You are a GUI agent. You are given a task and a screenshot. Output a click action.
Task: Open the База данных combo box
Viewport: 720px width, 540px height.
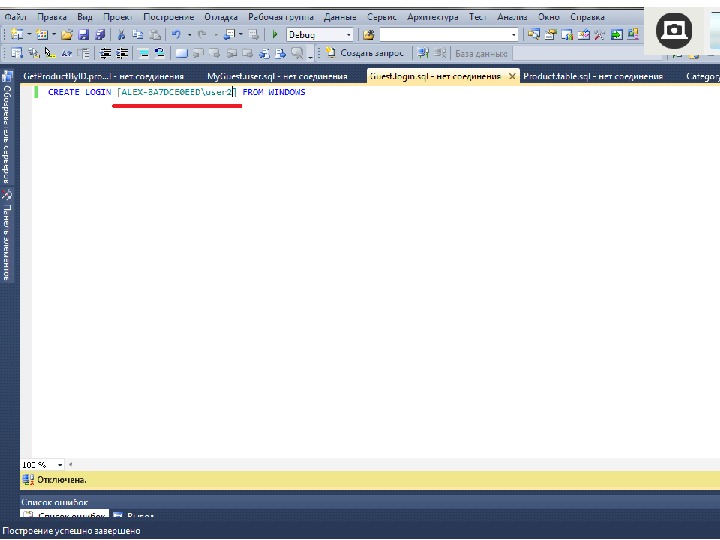(588, 54)
